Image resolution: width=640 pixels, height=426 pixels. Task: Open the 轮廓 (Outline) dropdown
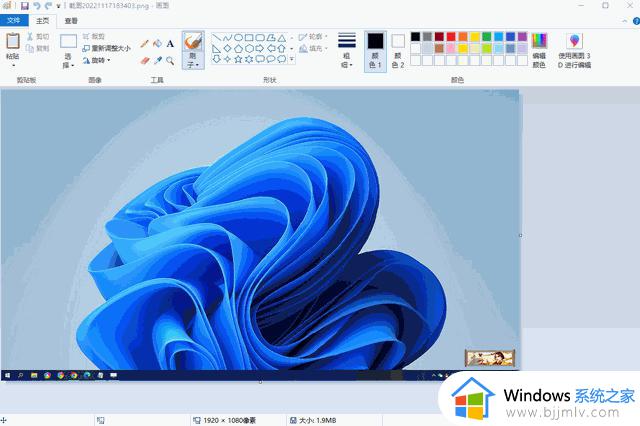(313, 37)
